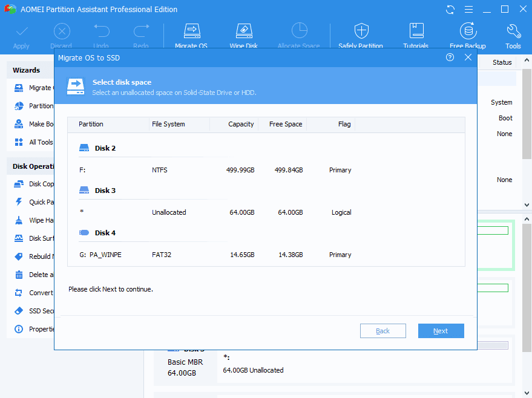Click the Migrate wizard icon in sidebar
Image resolution: width=532 pixels, height=398 pixels.
19,88
